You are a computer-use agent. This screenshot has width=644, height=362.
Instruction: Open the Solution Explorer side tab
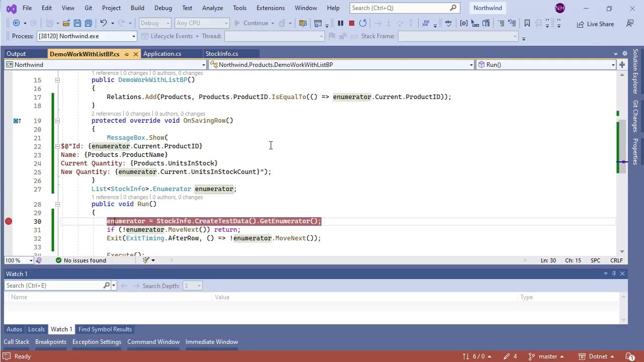coord(635,71)
